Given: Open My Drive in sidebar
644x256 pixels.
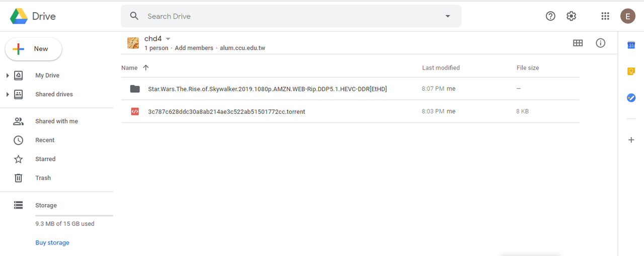Looking at the screenshot, I should 47,76.
